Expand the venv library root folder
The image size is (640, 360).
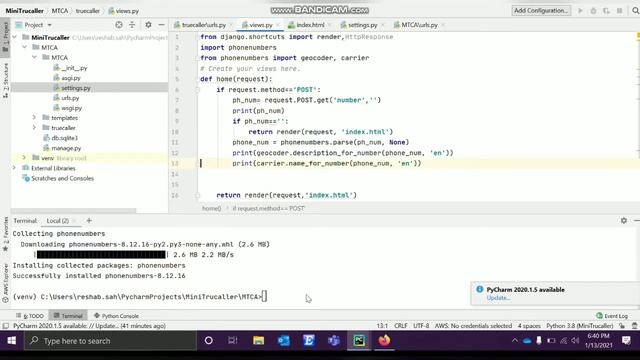coord(24,158)
